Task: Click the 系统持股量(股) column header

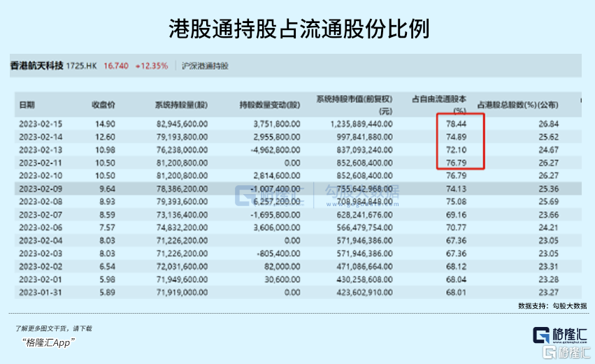Action: point(181,105)
